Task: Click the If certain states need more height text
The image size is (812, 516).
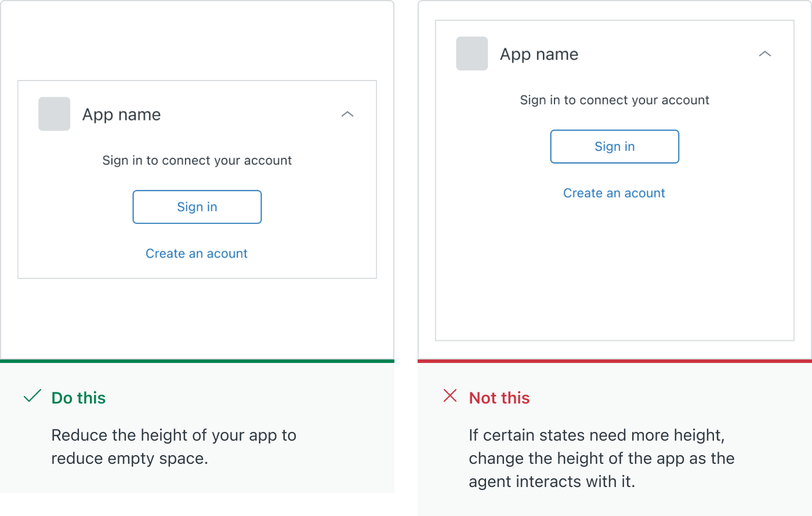Action: (x=602, y=459)
